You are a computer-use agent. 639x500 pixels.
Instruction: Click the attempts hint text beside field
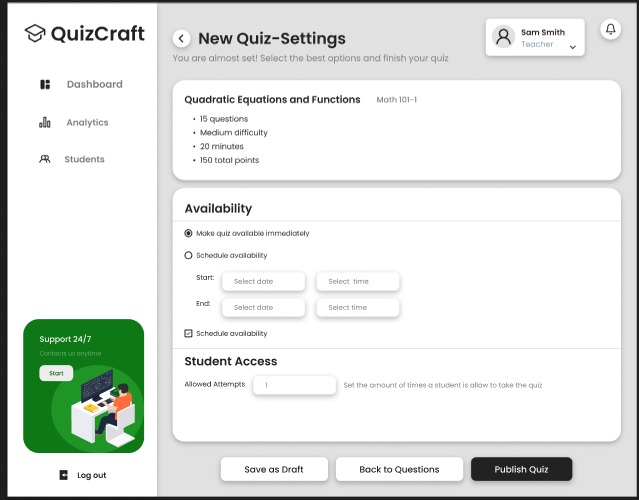coord(443,385)
